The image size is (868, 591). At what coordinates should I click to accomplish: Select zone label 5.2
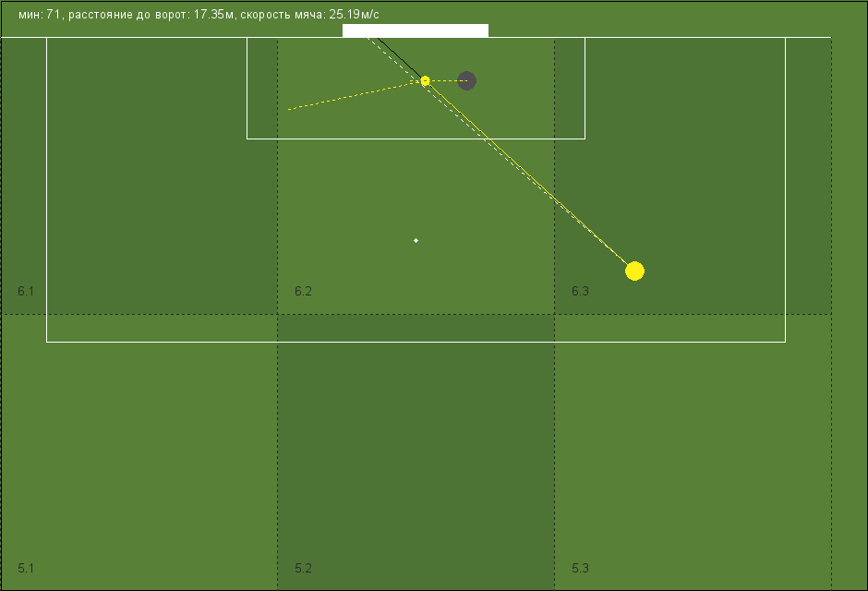[x=304, y=568]
